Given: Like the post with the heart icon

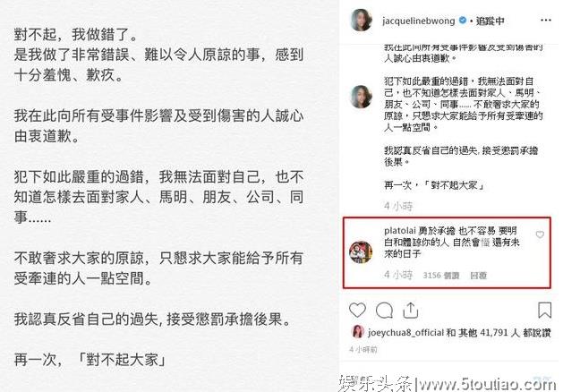Looking at the screenshot, I should (x=357, y=311).
